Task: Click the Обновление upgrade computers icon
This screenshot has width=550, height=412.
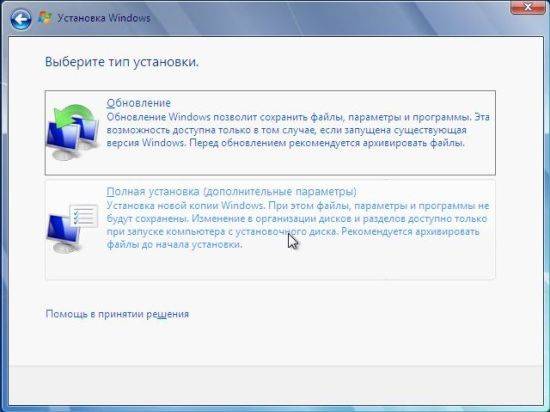Action: 73,132
